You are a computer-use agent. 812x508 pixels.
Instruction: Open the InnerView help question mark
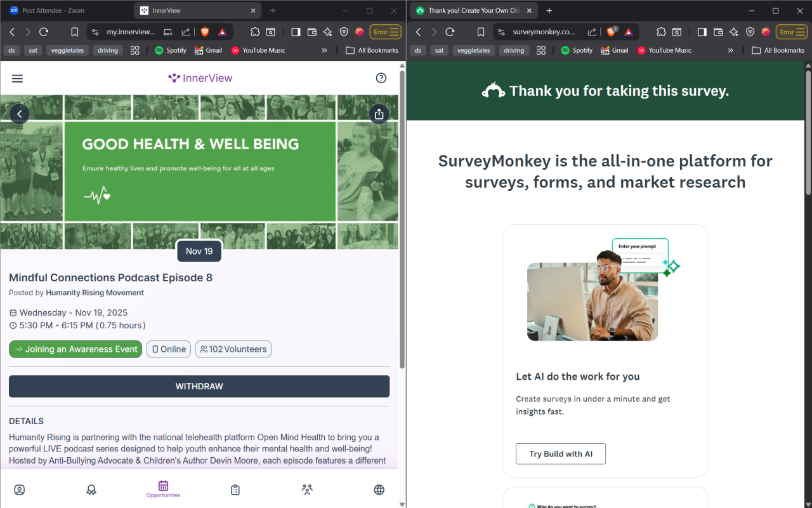pos(381,78)
